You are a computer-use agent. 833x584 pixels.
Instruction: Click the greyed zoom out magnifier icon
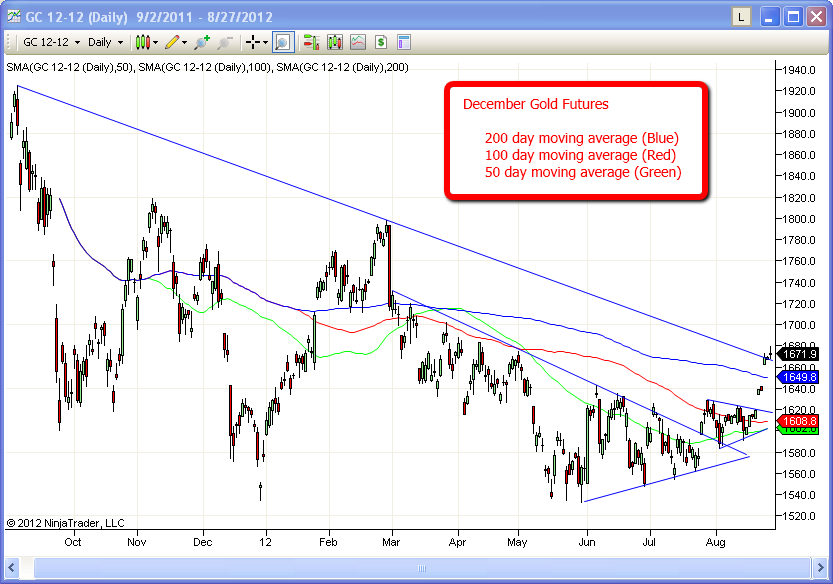[225, 42]
